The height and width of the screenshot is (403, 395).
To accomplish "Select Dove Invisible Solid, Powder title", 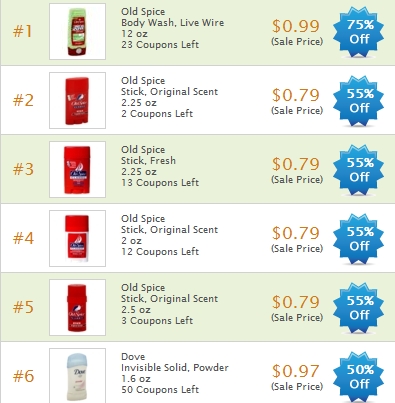I will click(175, 368).
